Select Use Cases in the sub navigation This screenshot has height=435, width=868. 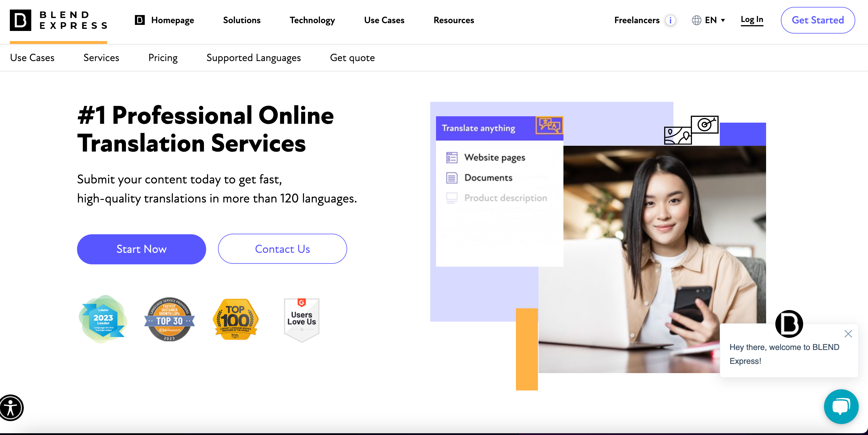point(32,58)
